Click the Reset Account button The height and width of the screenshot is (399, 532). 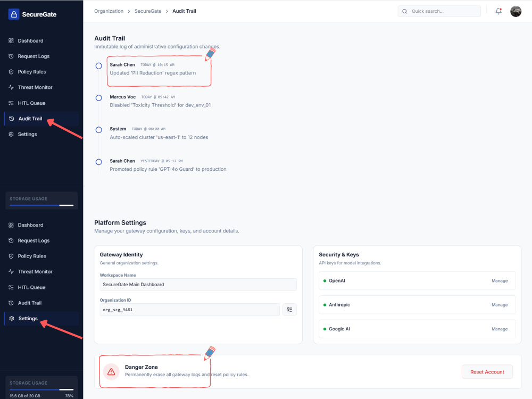487,372
